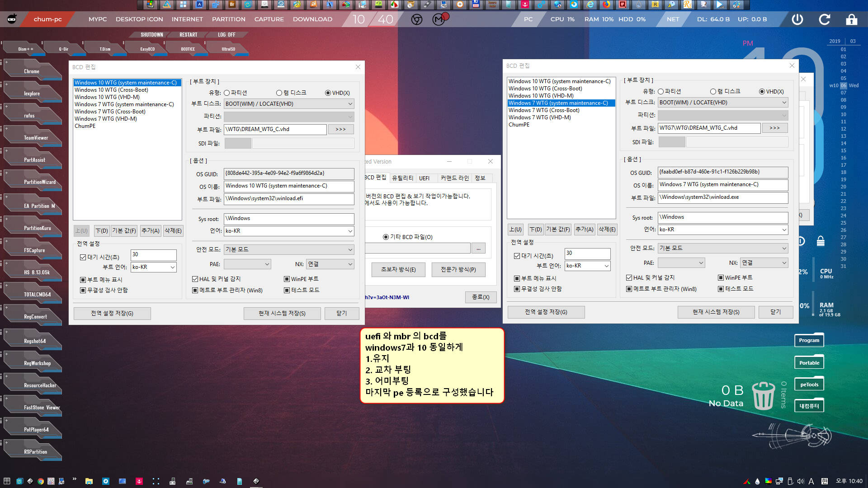Open the UltraISO shortcut tile
The width and height of the screenshot is (868, 488).
[x=228, y=49]
